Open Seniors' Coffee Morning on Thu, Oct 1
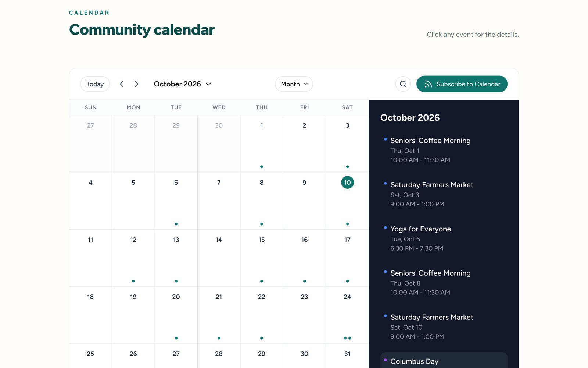This screenshot has width=588, height=368. coord(444,150)
